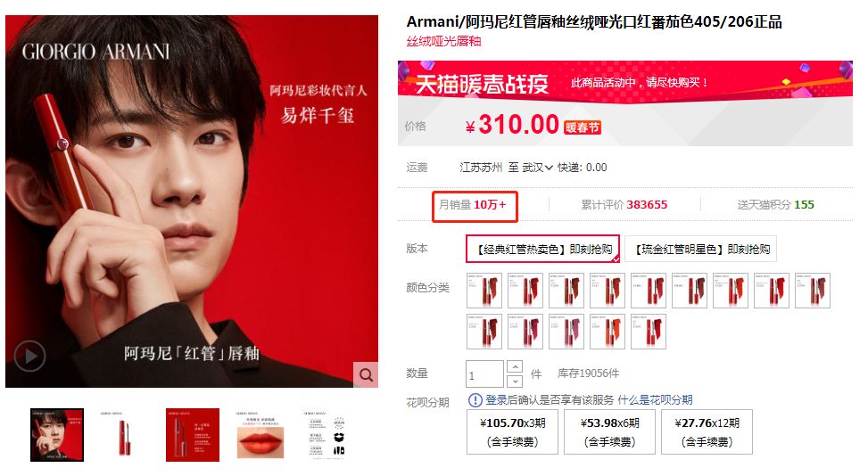Screen dimensions: 868x476
Task: Select the ¥27.76x12期 installment option
Action: pyautogui.click(x=707, y=431)
